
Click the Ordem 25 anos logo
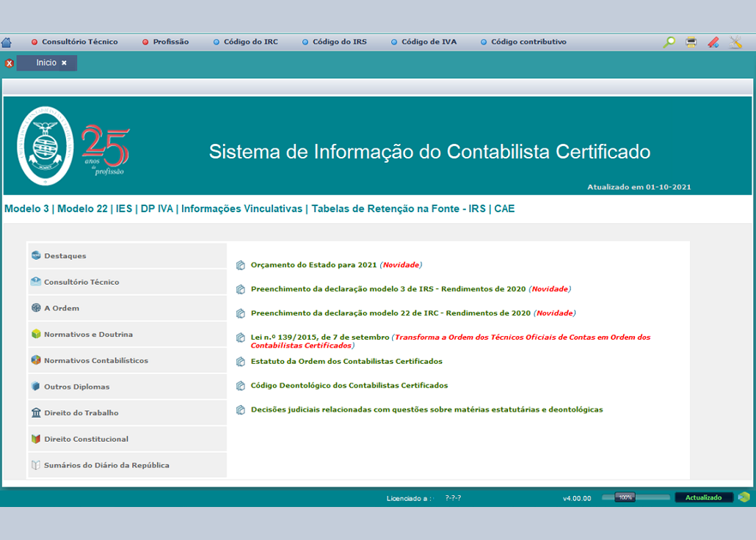click(73, 145)
